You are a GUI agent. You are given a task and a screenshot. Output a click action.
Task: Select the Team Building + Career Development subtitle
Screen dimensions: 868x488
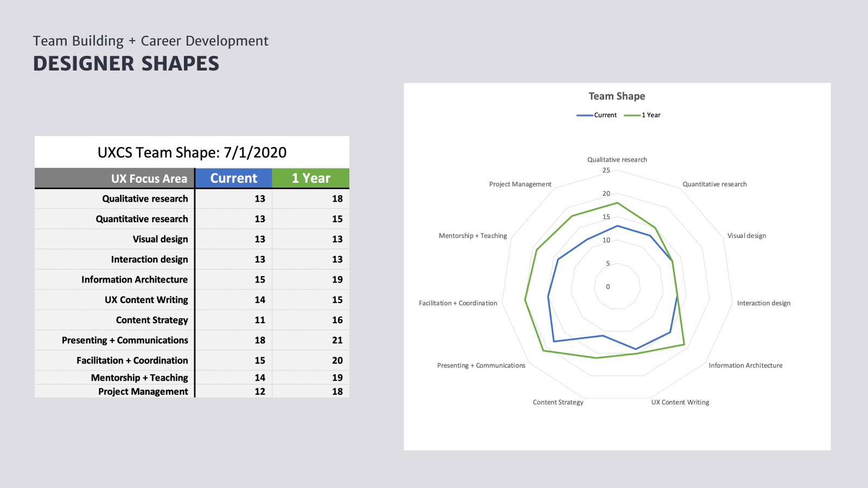[x=150, y=41]
